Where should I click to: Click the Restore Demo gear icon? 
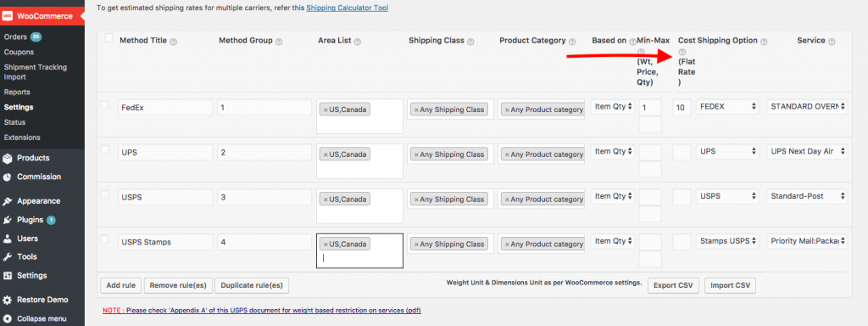coord(7,300)
